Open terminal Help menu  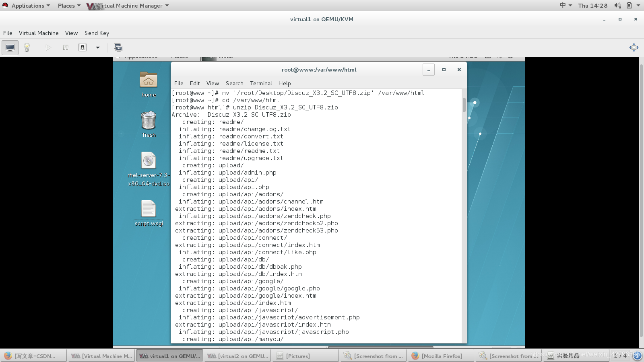click(285, 83)
